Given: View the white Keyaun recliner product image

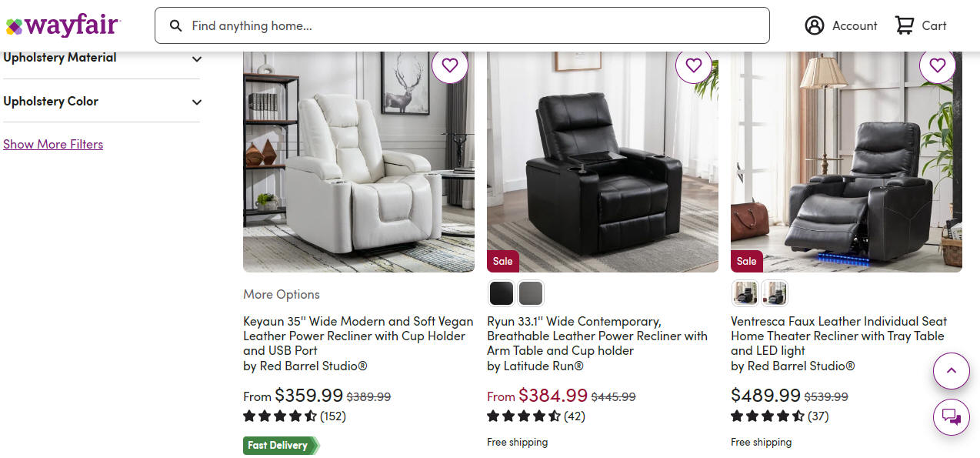Looking at the screenshot, I should click(358, 162).
